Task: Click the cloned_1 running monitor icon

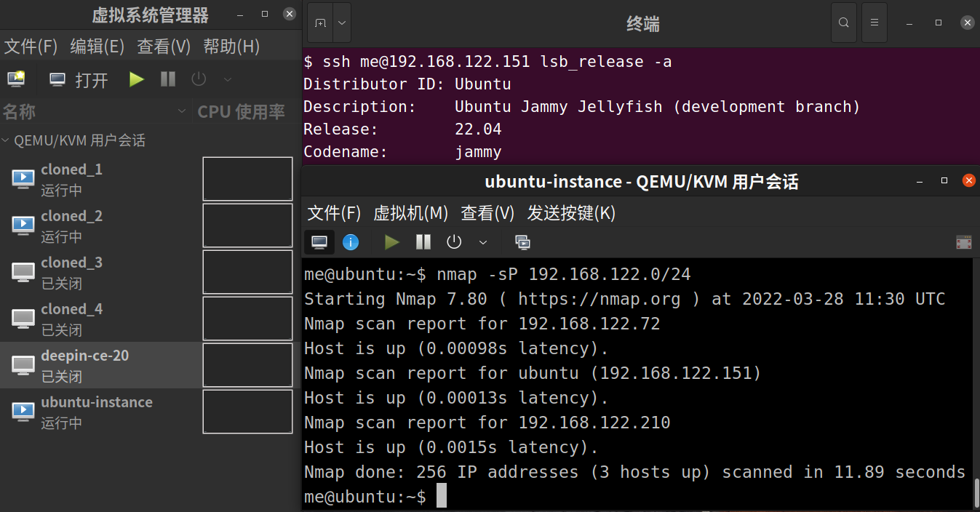Action: 23,178
